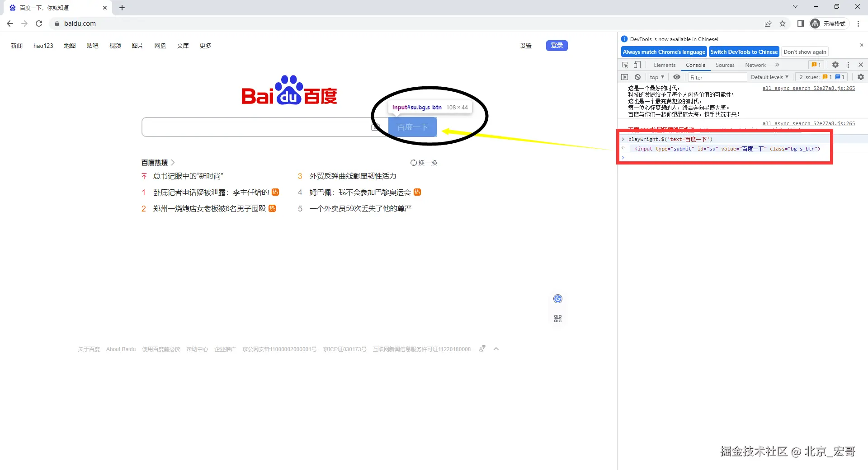
Task: Open the 设置 settings menu
Action: (526, 46)
